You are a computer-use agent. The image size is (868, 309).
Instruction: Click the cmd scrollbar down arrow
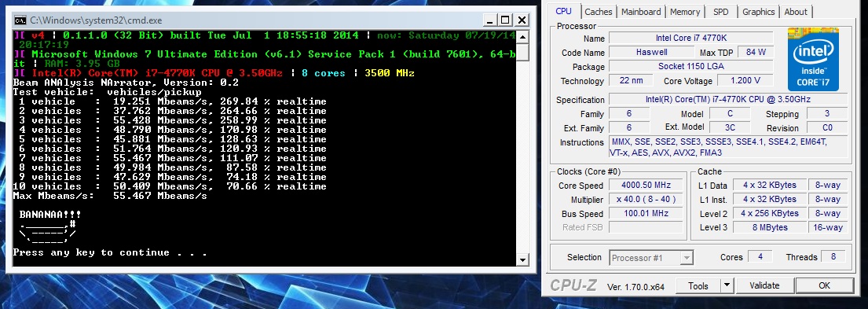pos(522,259)
